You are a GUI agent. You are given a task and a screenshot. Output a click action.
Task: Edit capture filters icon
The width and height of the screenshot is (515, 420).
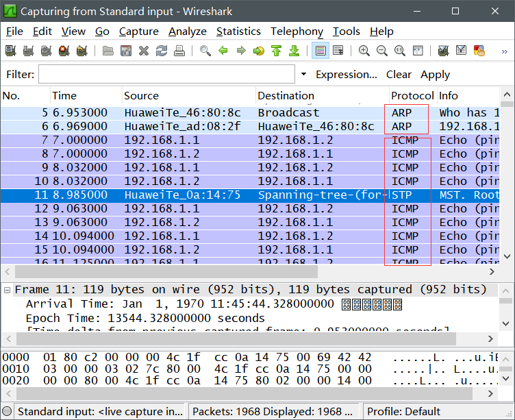click(443, 51)
